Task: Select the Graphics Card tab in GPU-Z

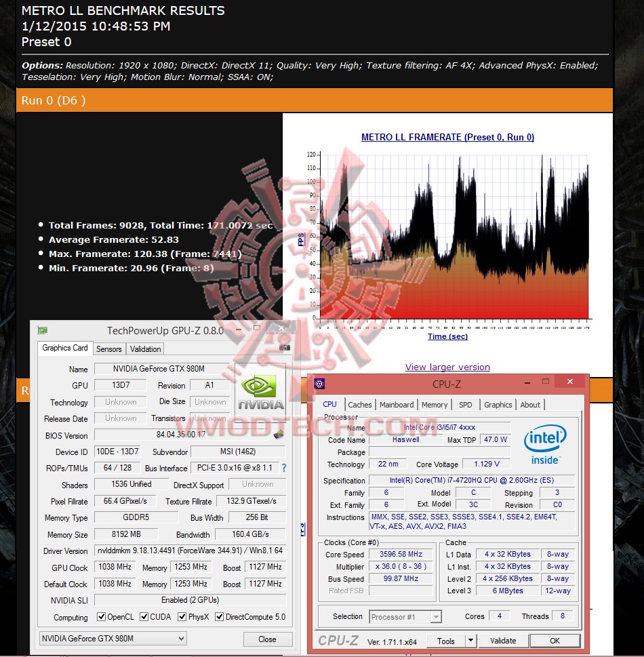Action: point(65,349)
